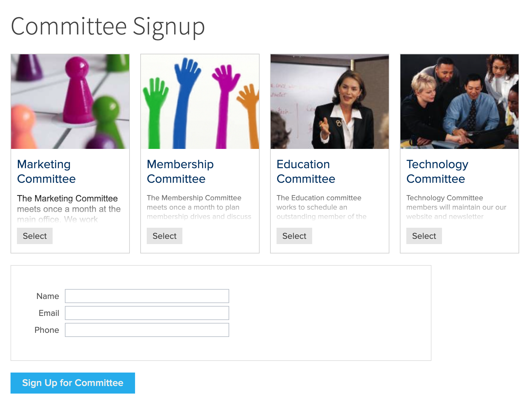Select the Marketing Committee
532x407 pixels.
click(35, 236)
